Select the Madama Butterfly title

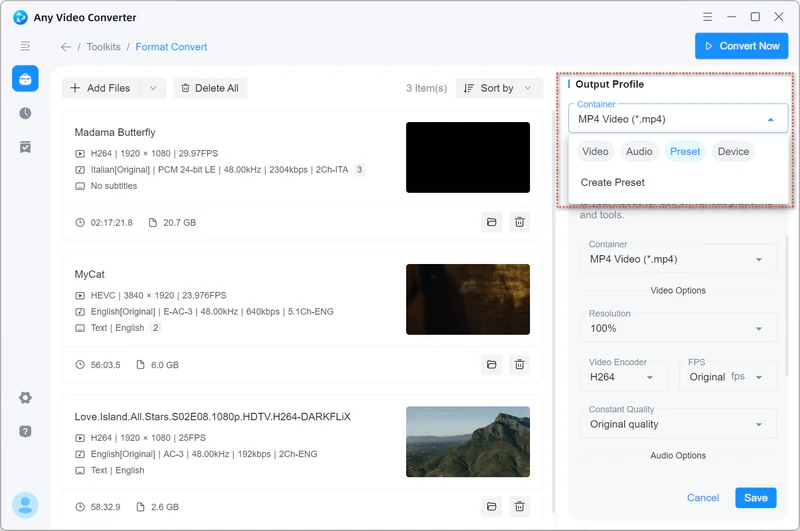pyautogui.click(x=115, y=133)
